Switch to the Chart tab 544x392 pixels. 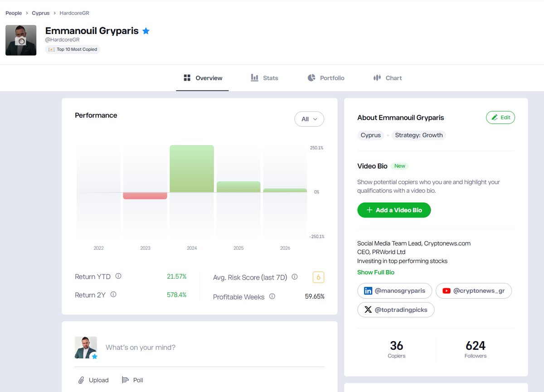pos(388,78)
